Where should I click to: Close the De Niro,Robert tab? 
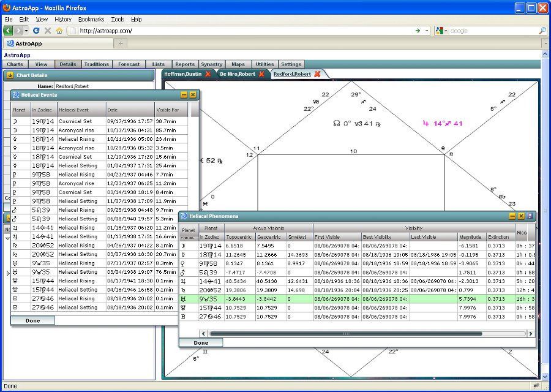pos(261,74)
